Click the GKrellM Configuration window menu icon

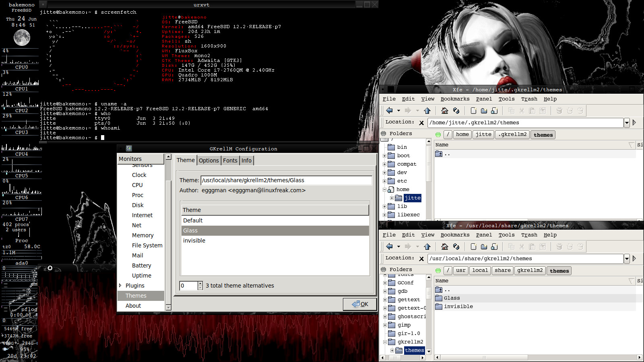point(129,148)
